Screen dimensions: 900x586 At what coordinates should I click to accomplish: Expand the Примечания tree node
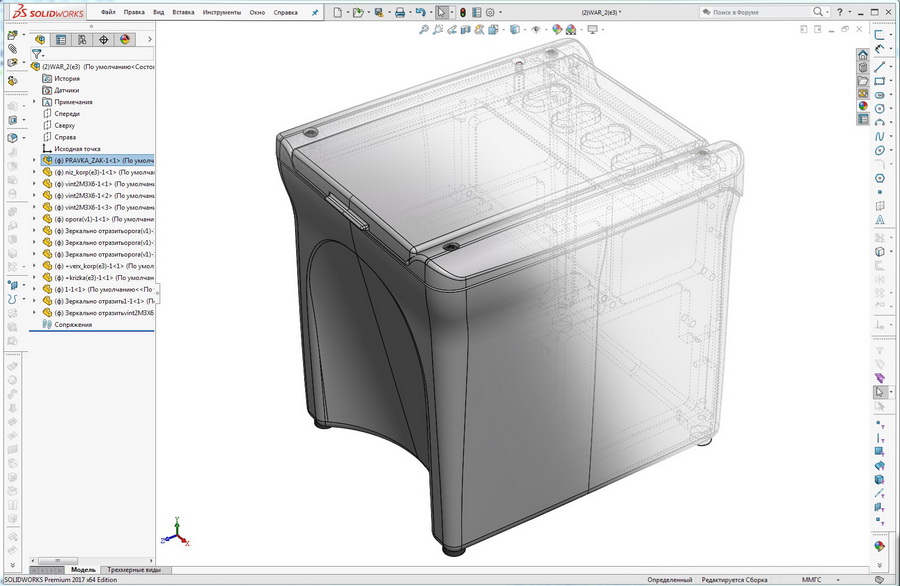(x=34, y=102)
